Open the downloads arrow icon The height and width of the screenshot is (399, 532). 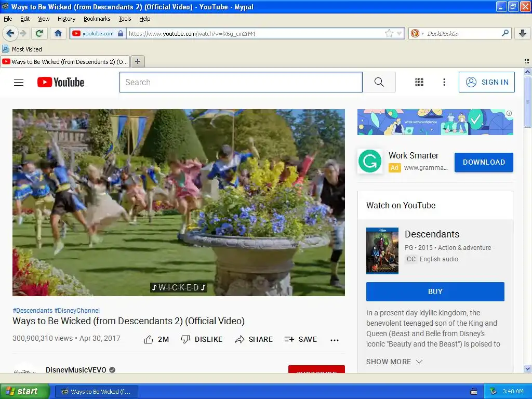(523, 33)
